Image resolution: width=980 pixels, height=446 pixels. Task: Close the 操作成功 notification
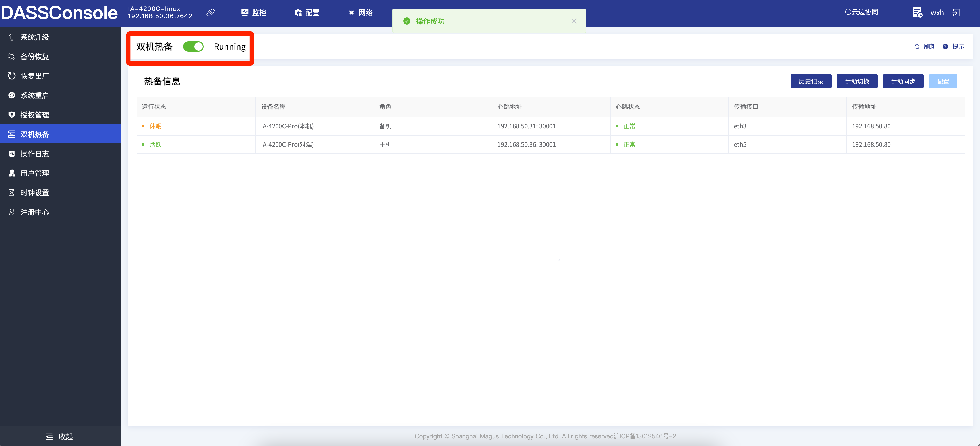[x=574, y=21]
